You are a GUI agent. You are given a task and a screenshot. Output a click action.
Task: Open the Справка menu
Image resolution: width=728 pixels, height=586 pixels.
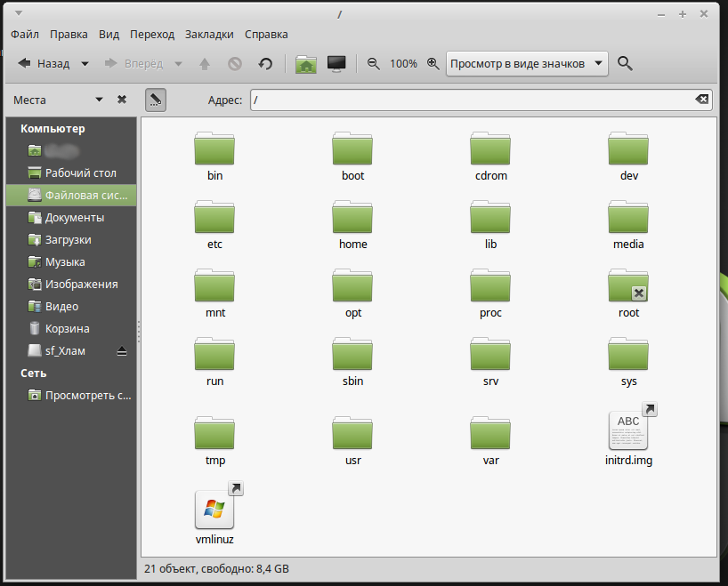tap(266, 35)
